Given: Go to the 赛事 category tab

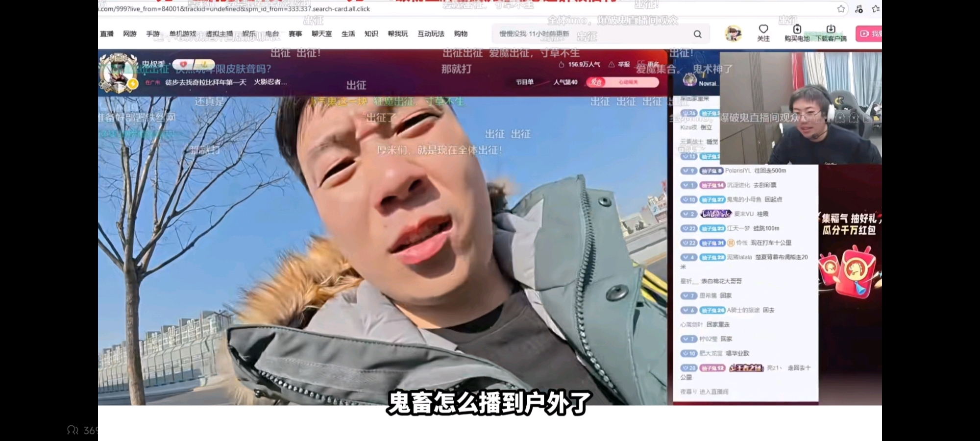Looking at the screenshot, I should (x=295, y=34).
